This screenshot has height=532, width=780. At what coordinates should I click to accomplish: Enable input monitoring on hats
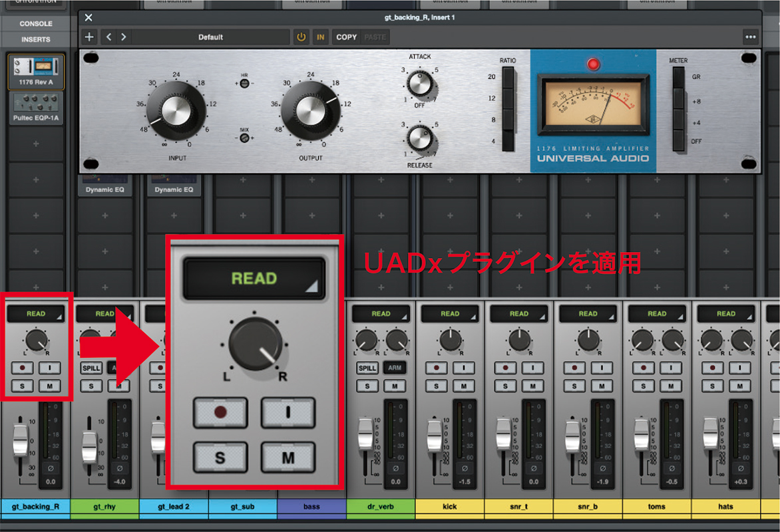tap(740, 368)
